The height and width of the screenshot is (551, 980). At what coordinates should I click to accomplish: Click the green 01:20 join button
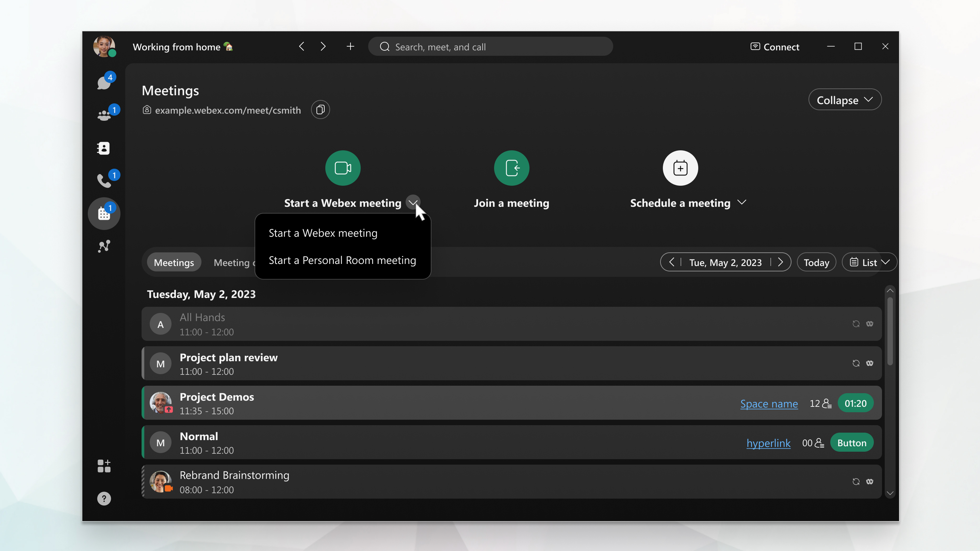tap(855, 403)
